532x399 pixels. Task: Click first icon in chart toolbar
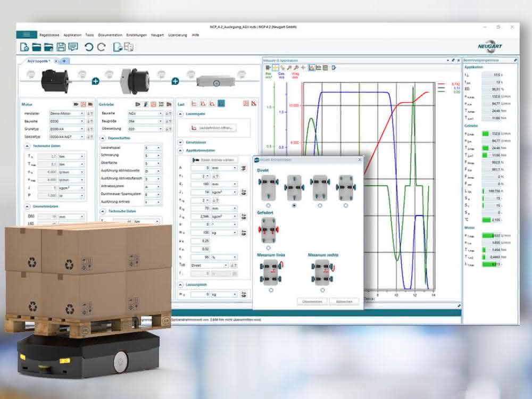(268, 68)
